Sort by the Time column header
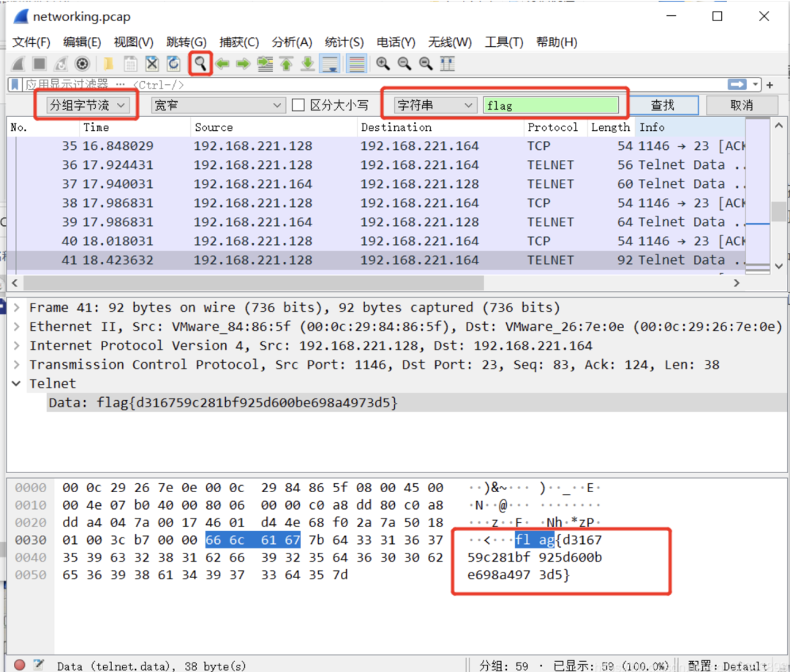 135,127
